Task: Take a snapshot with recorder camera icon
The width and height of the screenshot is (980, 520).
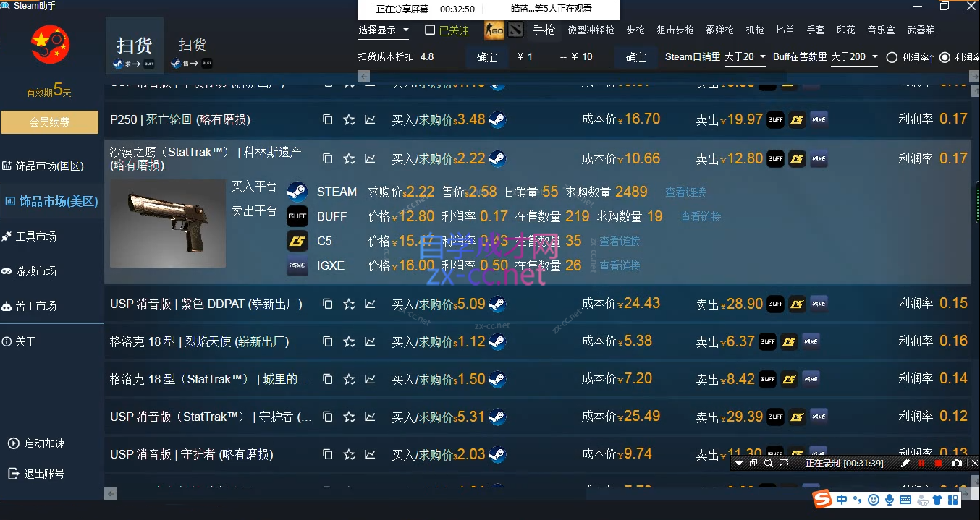Action: [957, 463]
